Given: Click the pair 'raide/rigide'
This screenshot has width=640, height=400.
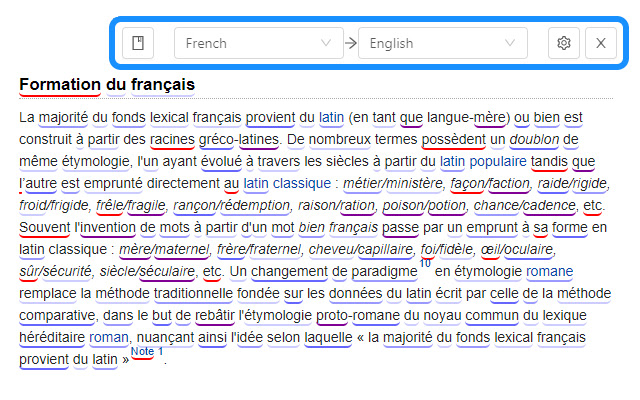Looking at the screenshot, I should coord(572,184).
